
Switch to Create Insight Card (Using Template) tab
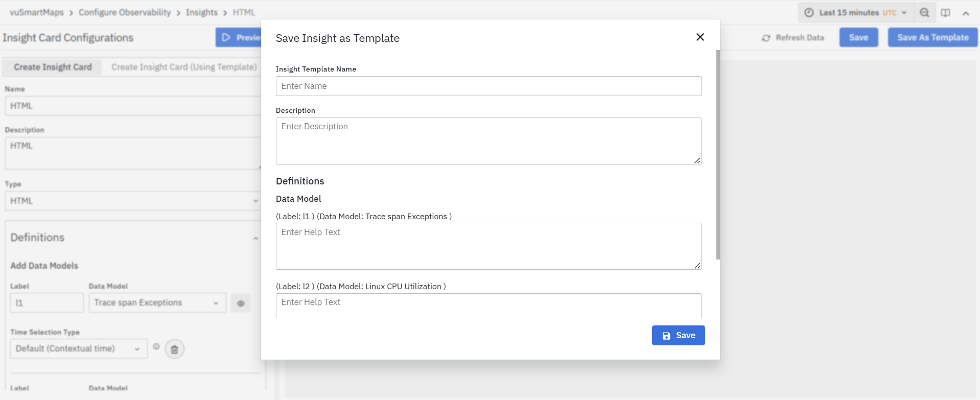184,67
